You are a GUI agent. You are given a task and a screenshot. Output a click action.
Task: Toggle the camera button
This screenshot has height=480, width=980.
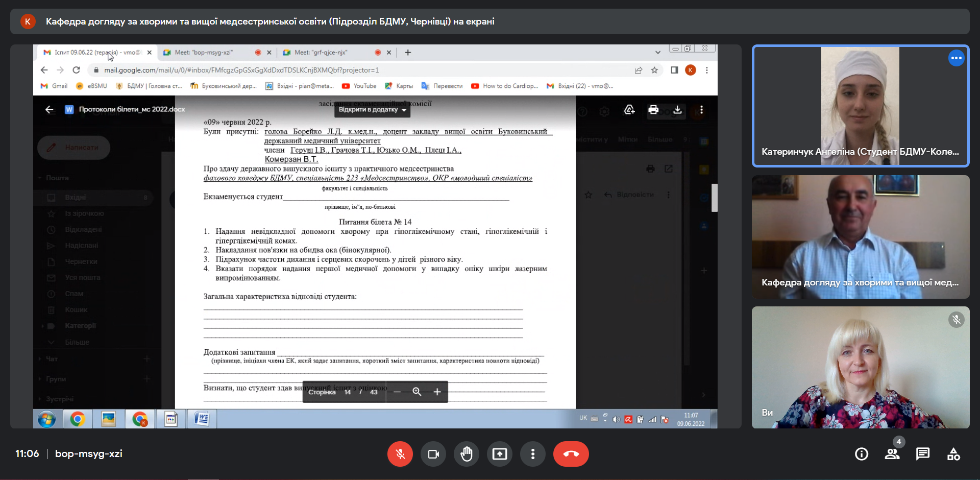433,454
